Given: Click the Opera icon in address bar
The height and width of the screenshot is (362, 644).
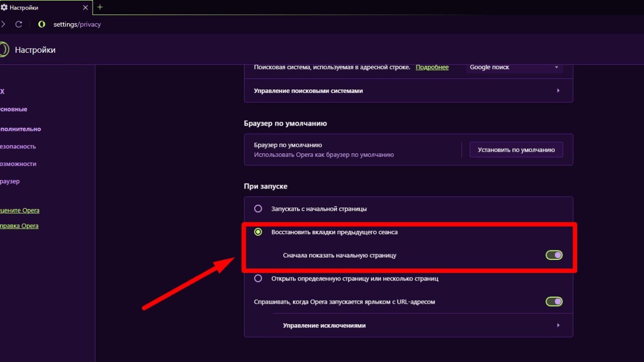Looking at the screenshot, I should [x=42, y=24].
